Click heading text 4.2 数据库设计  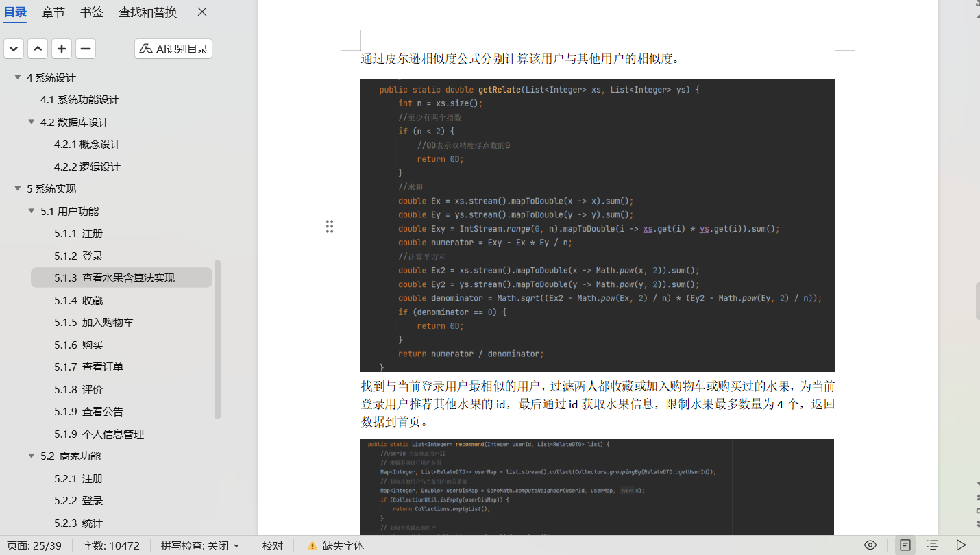(x=75, y=123)
